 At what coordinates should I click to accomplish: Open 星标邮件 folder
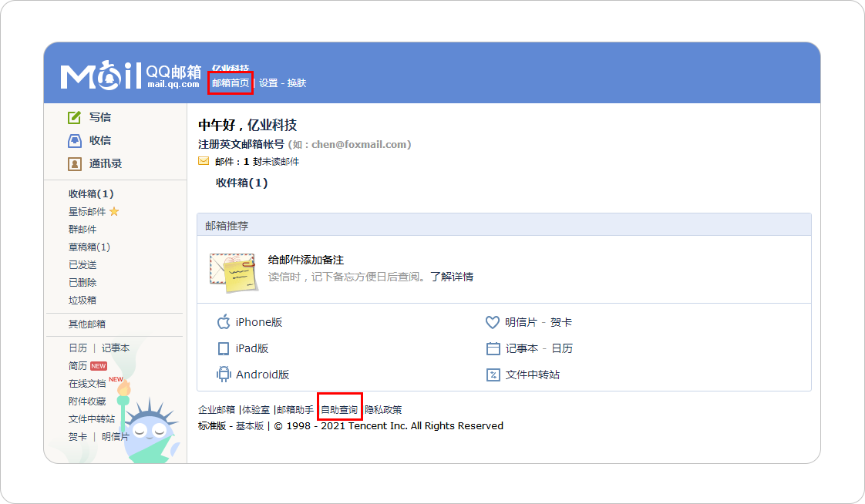click(x=87, y=211)
